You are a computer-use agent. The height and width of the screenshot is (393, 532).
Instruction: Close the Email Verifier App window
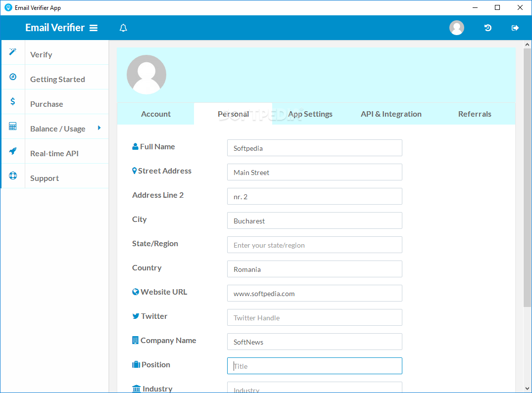coord(520,7)
